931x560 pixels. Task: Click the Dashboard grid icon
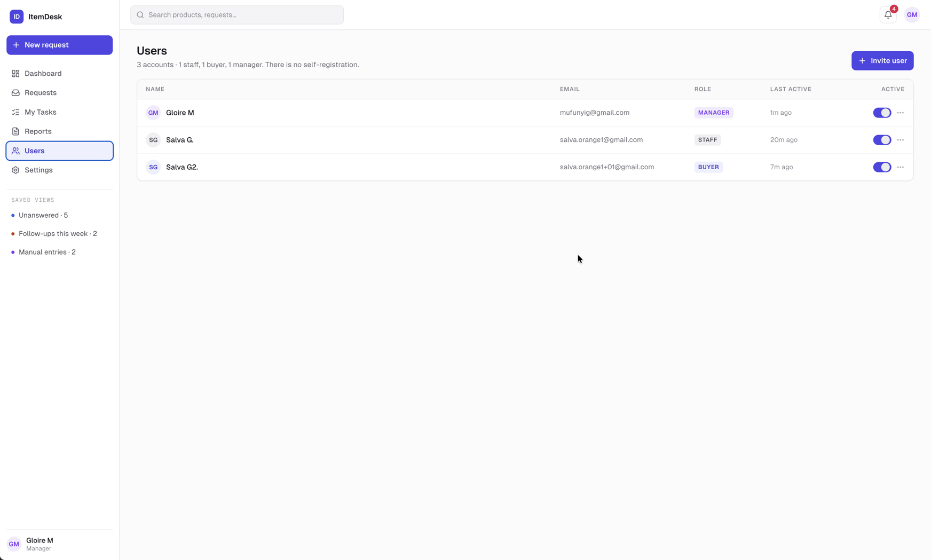pos(15,73)
